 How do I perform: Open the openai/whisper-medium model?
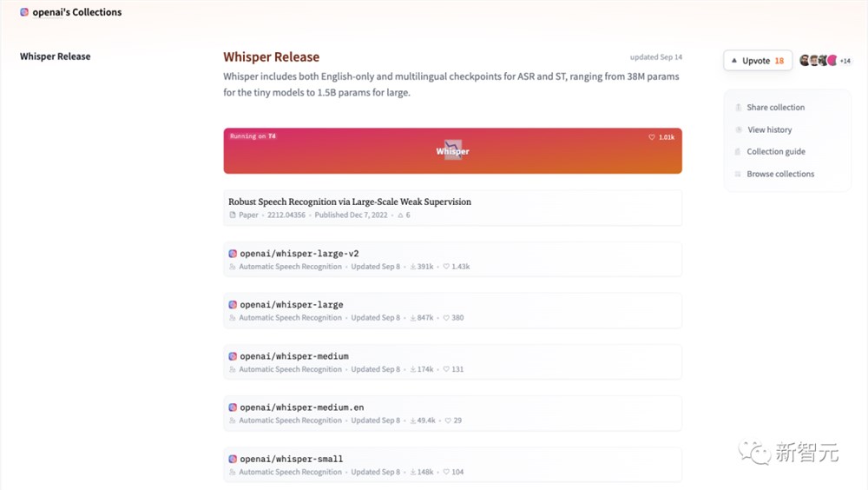tap(294, 356)
